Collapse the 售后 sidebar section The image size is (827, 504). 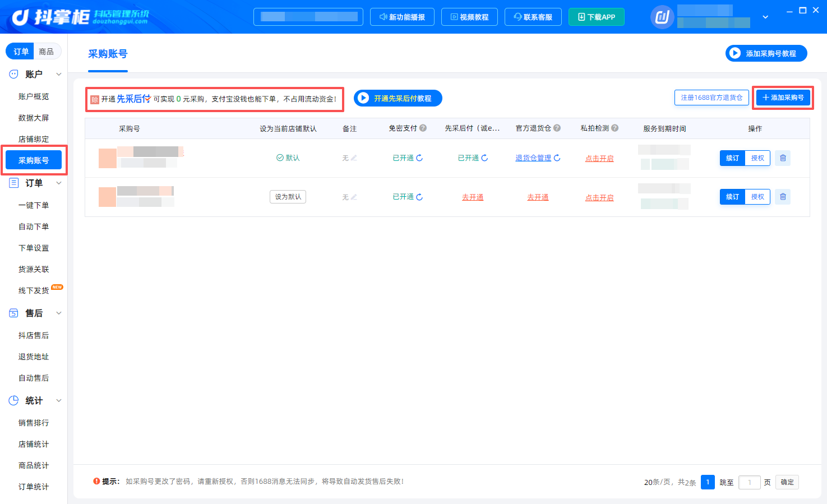coord(59,313)
